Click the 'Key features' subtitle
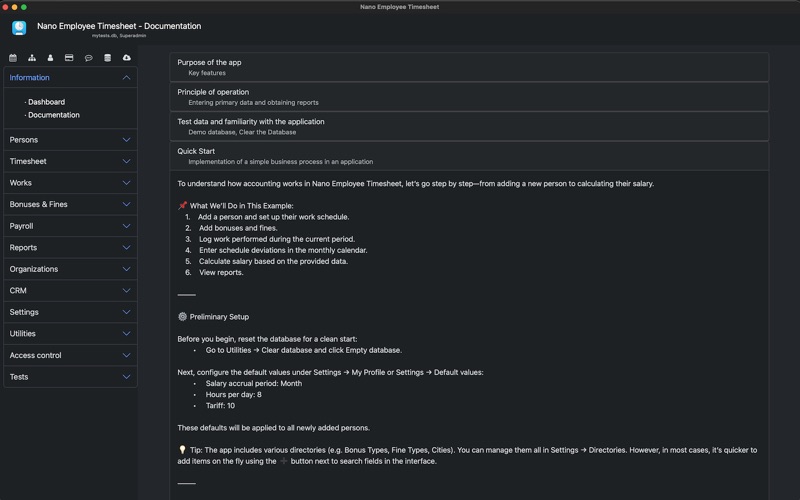 pyautogui.click(x=207, y=73)
